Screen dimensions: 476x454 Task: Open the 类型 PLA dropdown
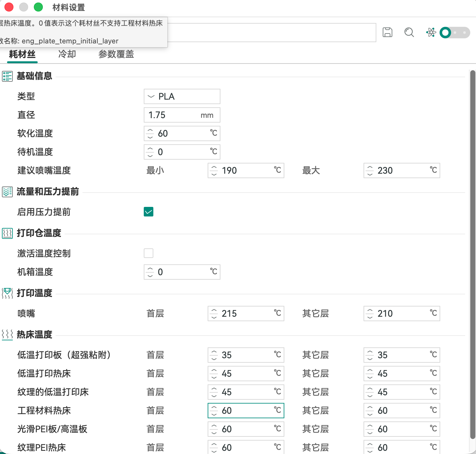(x=182, y=96)
